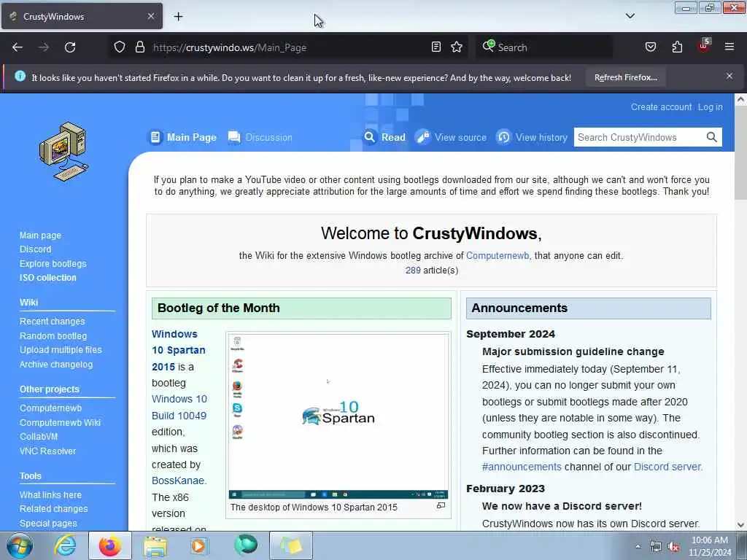Open the View history tab
Screen dimensions: 747x560
click(x=532, y=137)
